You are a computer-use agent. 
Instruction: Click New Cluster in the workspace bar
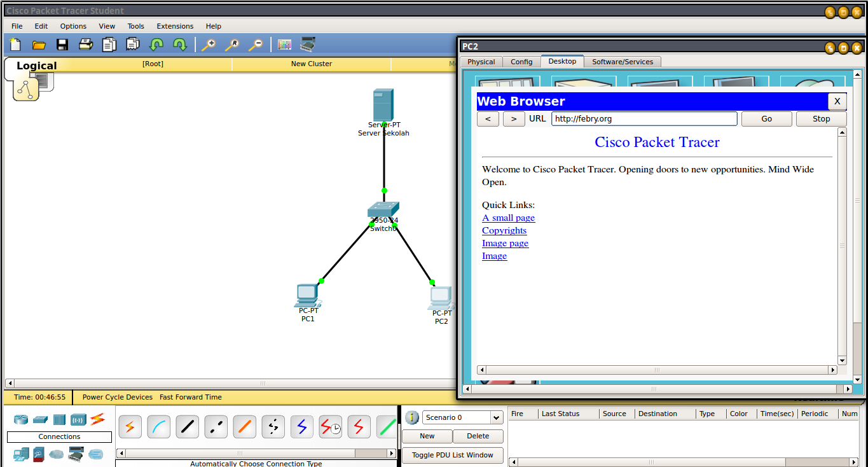coord(312,64)
